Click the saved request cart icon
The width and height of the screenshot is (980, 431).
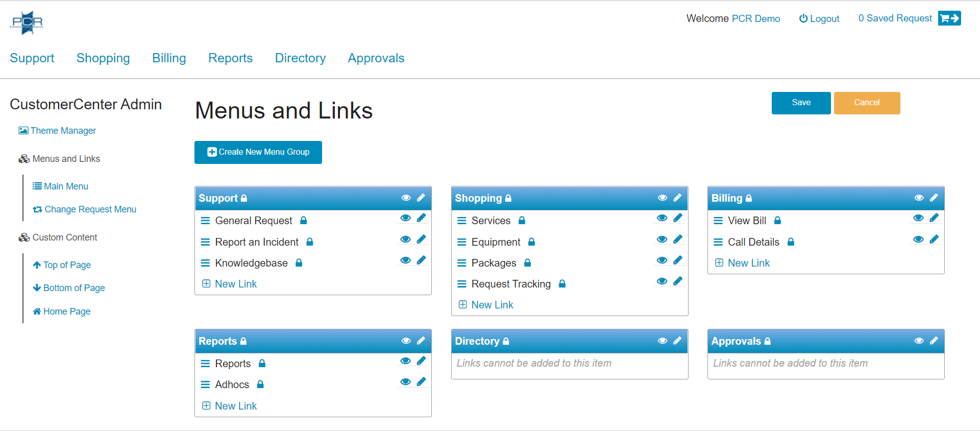point(949,18)
